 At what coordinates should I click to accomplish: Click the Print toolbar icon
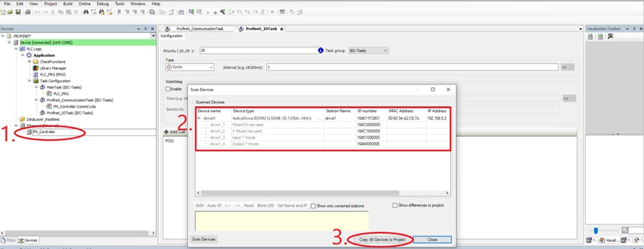point(27,12)
